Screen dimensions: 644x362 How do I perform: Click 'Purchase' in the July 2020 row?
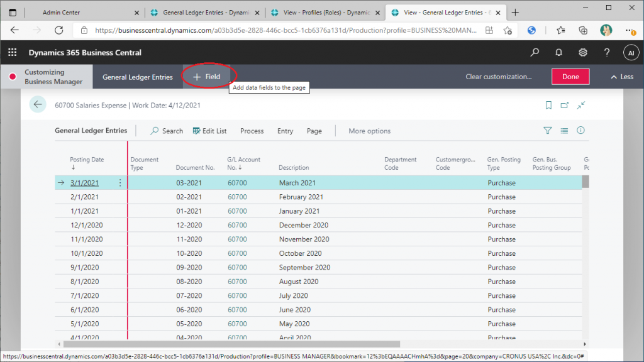(x=501, y=295)
